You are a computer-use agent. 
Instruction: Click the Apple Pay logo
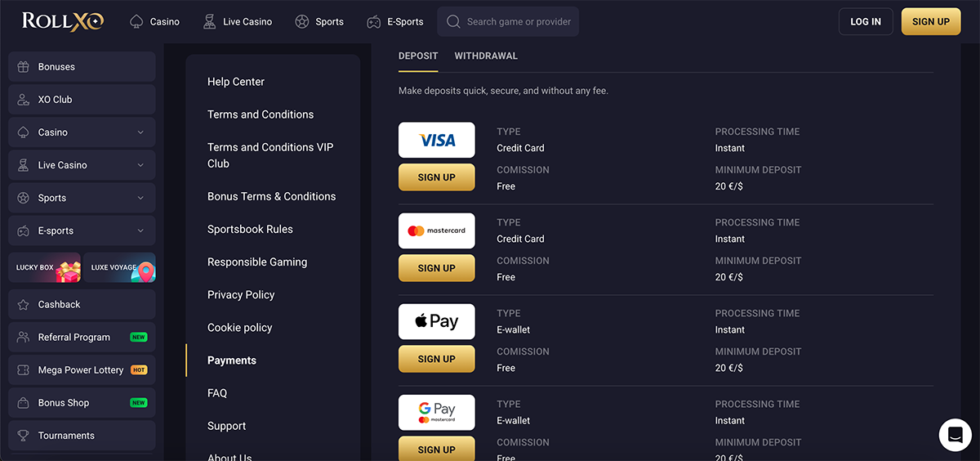pos(437,321)
